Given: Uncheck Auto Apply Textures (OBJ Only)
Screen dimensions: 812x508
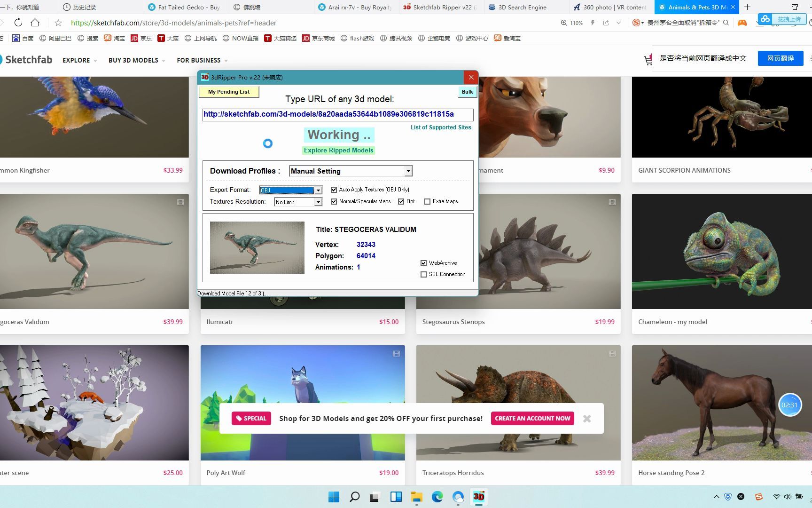Looking at the screenshot, I should [x=334, y=189].
